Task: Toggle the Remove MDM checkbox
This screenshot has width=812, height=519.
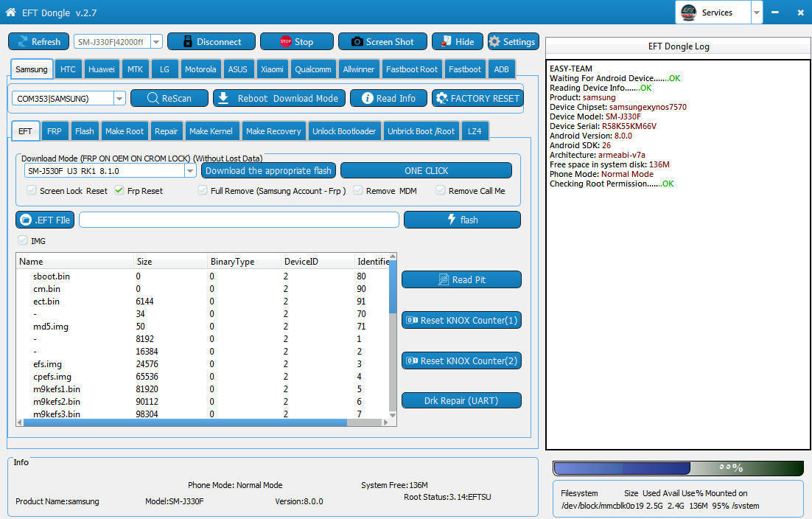Action: 358,190
